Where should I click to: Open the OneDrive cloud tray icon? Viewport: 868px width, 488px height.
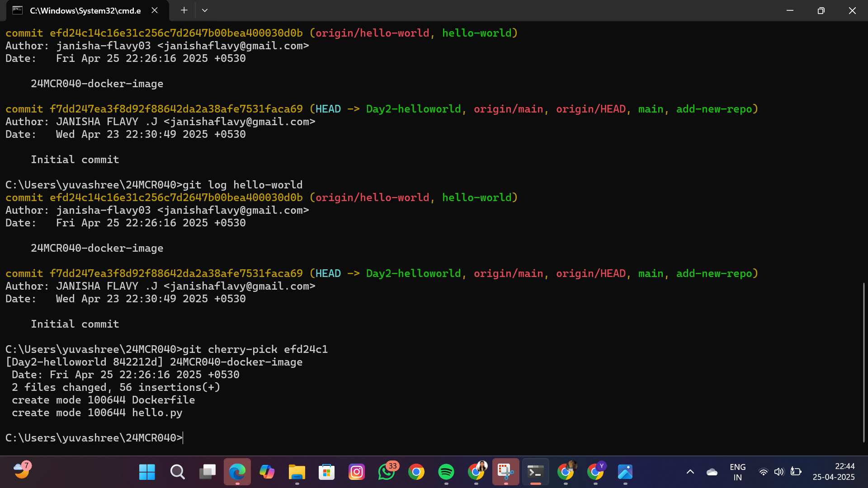pyautogui.click(x=712, y=472)
